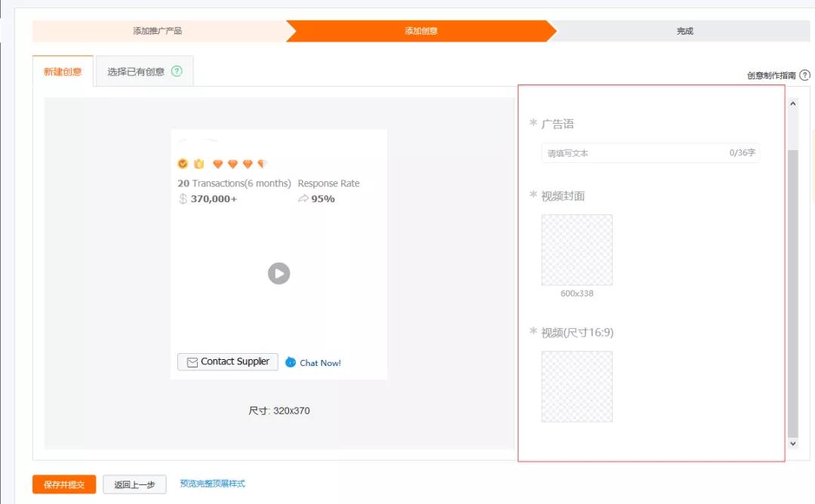Click the verified supplier checkmark medal icon

click(x=182, y=163)
